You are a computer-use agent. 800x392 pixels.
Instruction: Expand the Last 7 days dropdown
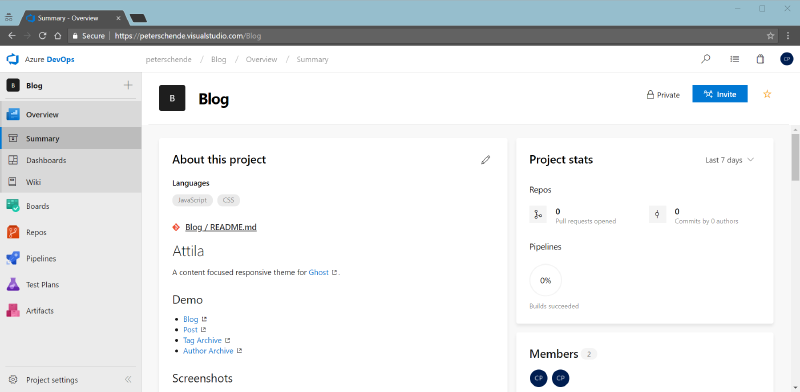[x=730, y=160]
